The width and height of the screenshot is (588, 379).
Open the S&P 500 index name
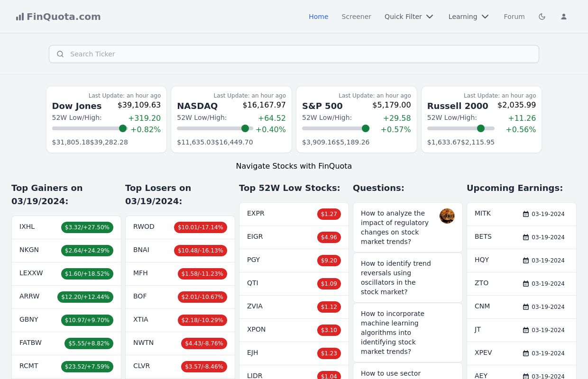coord(322,106)
